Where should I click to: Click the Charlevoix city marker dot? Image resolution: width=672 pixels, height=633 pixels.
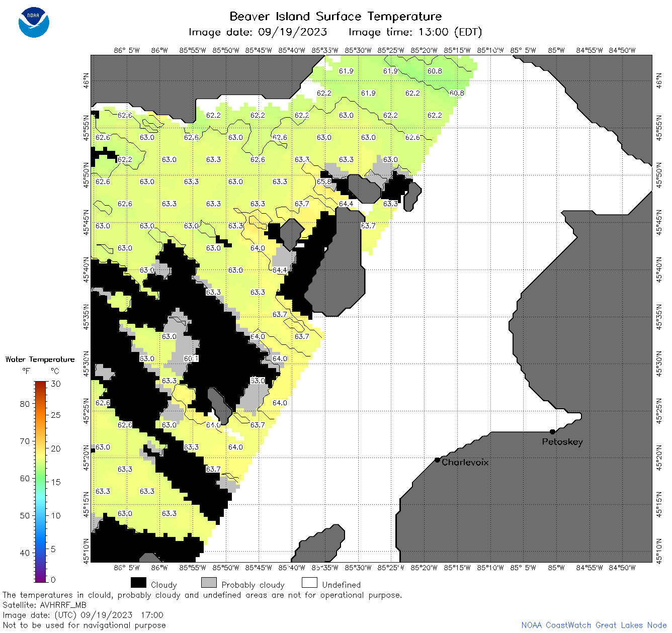point(437,460)
